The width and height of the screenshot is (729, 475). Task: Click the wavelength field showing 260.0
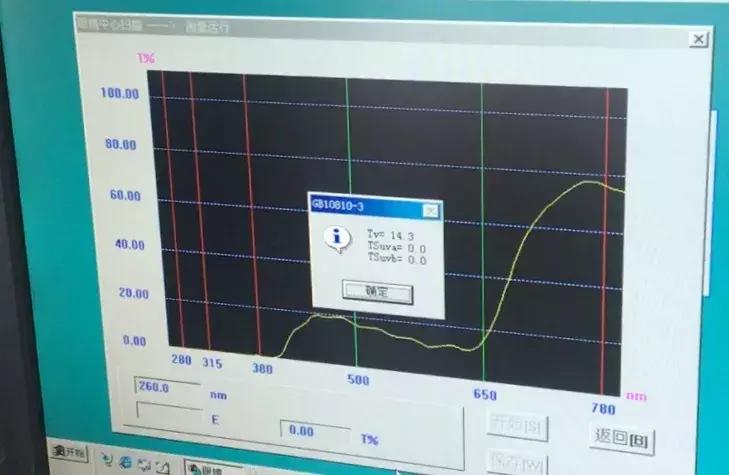167,387
